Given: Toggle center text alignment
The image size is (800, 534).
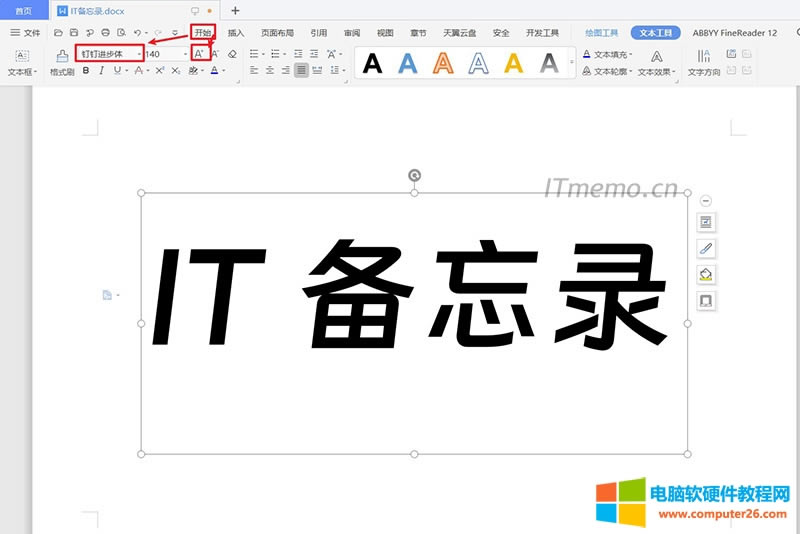Looking at the screenshot, I should click(270, 71).
